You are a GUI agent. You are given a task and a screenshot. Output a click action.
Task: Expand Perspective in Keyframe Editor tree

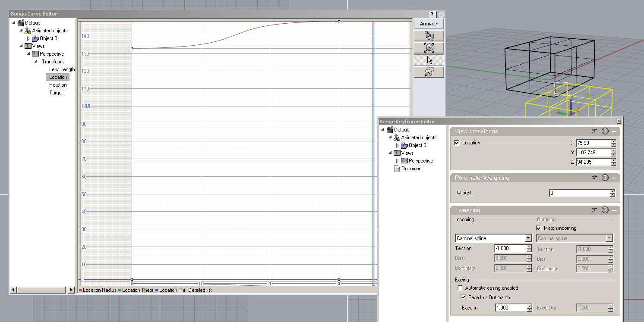coord(398,161)
